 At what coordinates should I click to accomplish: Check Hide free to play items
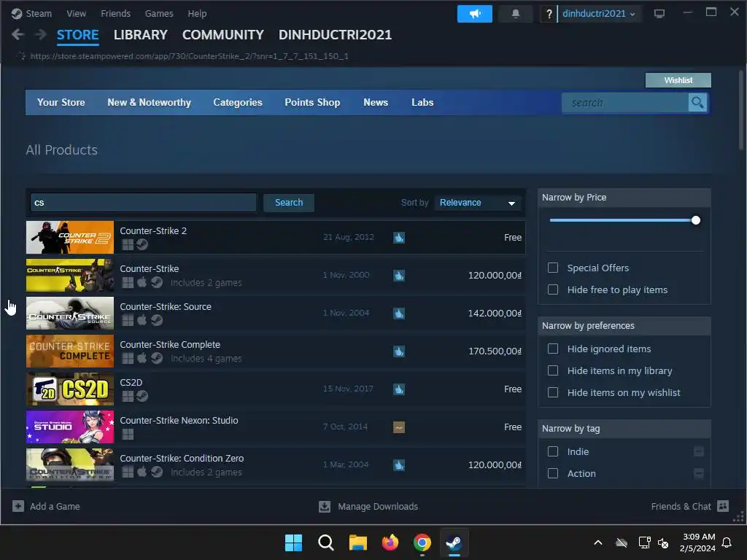point(553,289)
